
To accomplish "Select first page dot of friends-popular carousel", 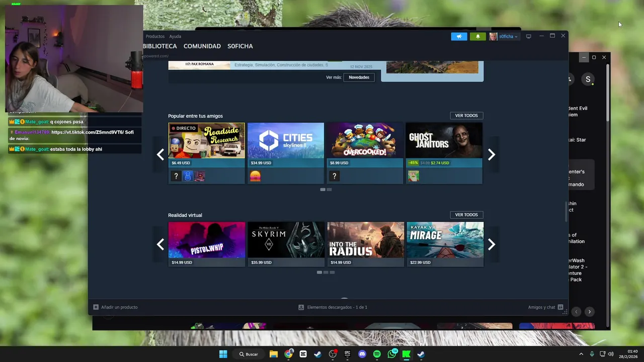I will pos(323,190).
